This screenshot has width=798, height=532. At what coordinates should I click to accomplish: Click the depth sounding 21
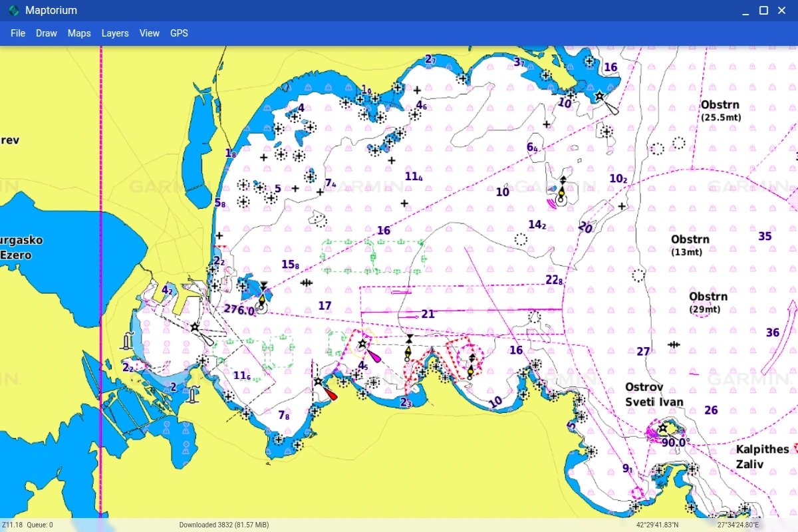[428, 314]
